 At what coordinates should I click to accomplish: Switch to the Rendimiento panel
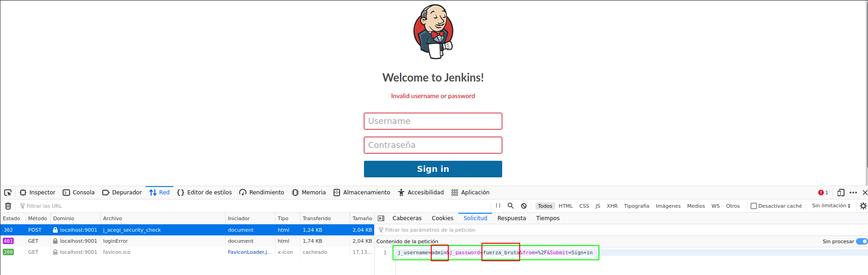click(261, 193)
